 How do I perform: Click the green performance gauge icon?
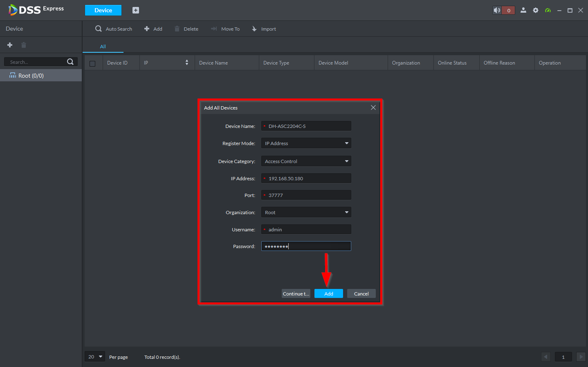pyautogui.click(x=548, y=10)
